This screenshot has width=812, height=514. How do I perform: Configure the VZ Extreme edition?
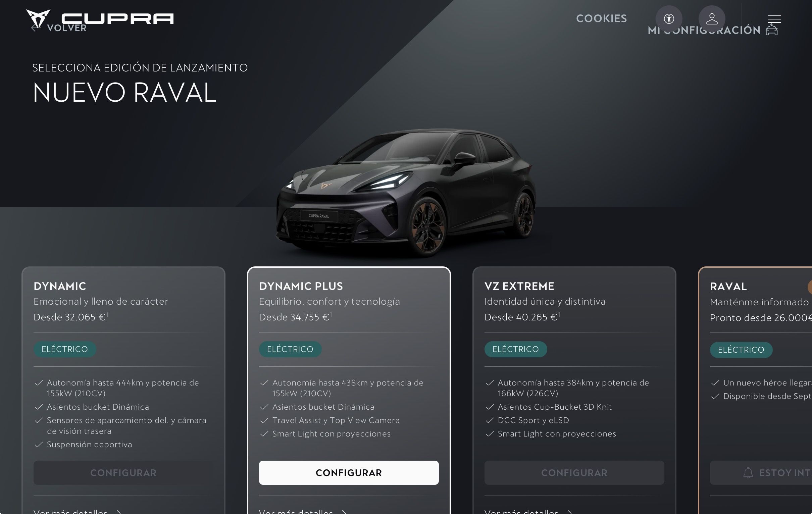point(574,472)
